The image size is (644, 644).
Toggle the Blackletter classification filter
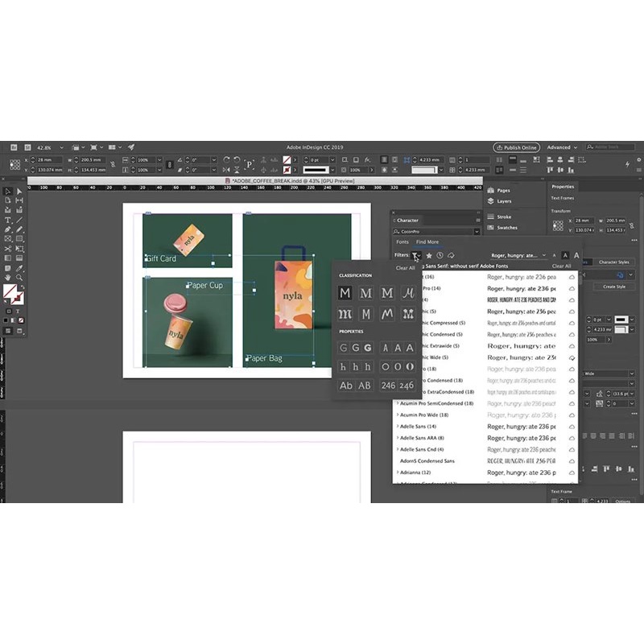pos(345,314)
